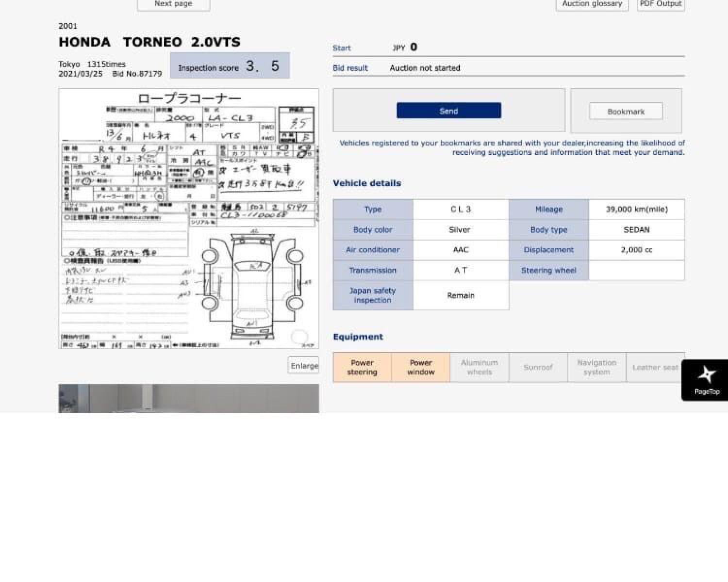
Task: Select the Leather seat equipment tag
Action: pos(655,367)
